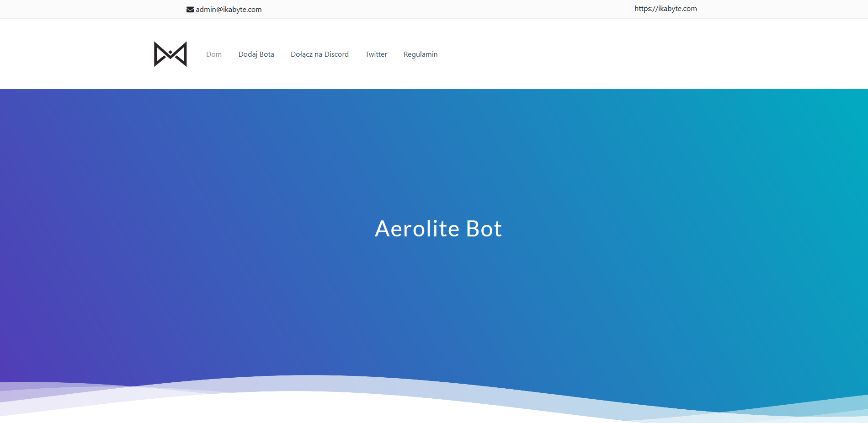868x423 pixels.
Task: Open the admin@ikabyte.com email link
Action: (229, 10)
